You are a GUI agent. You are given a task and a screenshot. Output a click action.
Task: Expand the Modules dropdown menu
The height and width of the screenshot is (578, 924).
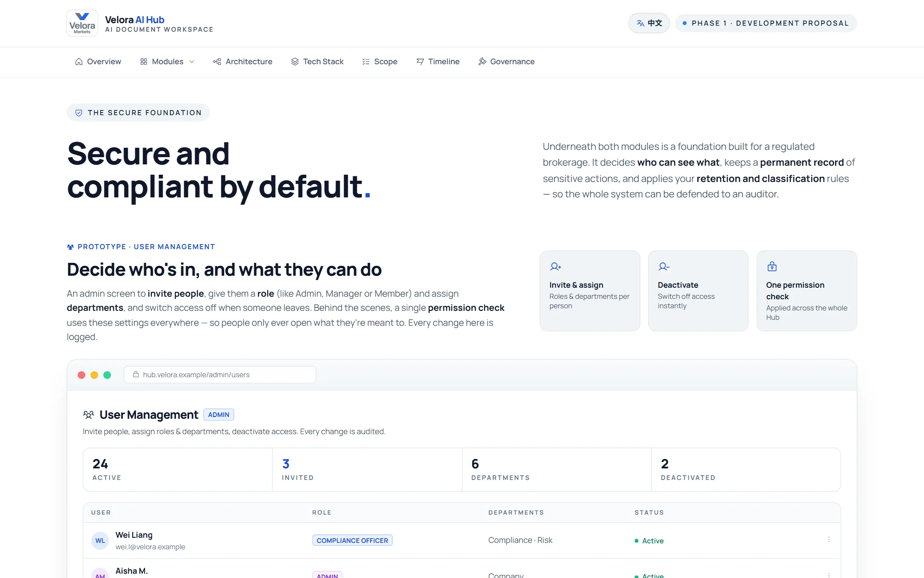(167, 62)
